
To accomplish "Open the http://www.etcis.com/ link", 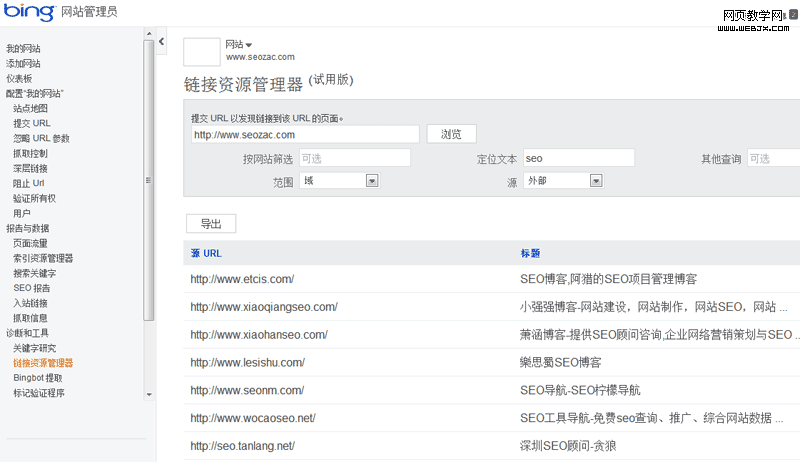I will point(242,279).
